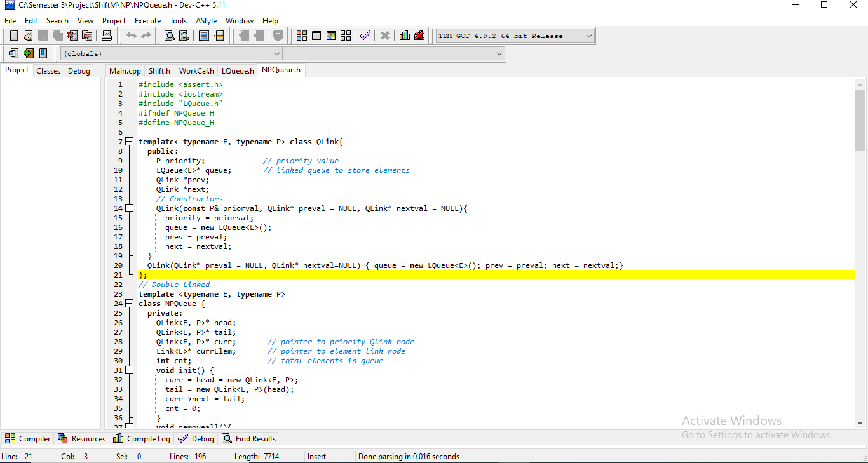This screenshot has width=868, height=463.
Task: Open the TDM-GCC compiler selection dropdown
Action: point(515,36)
